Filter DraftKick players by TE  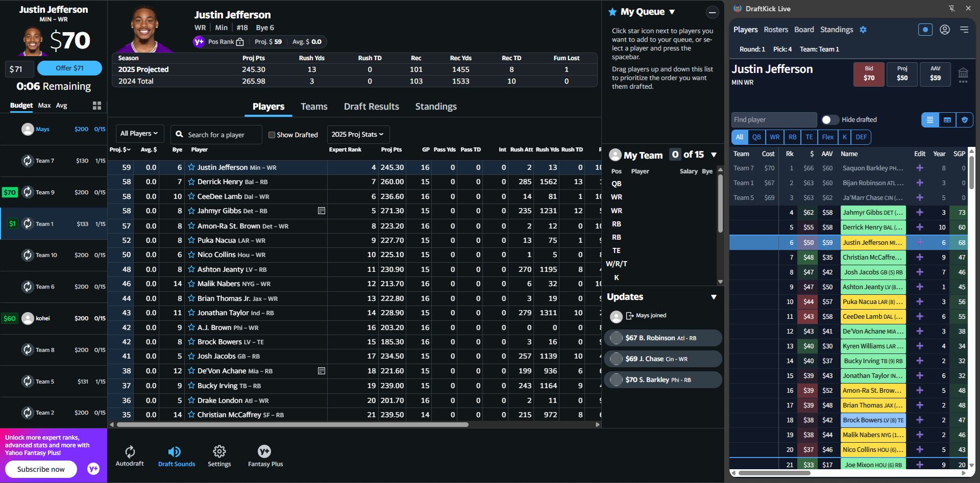tap(809, 137)
